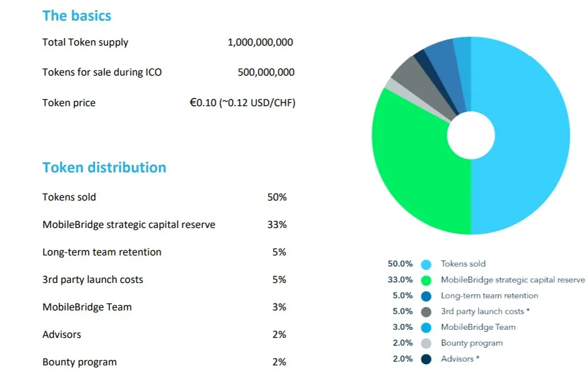Viewport: 588px width, 376px height.
Task: Click the Long-term team retention legend dot
Action: click(x=426, y=296)
